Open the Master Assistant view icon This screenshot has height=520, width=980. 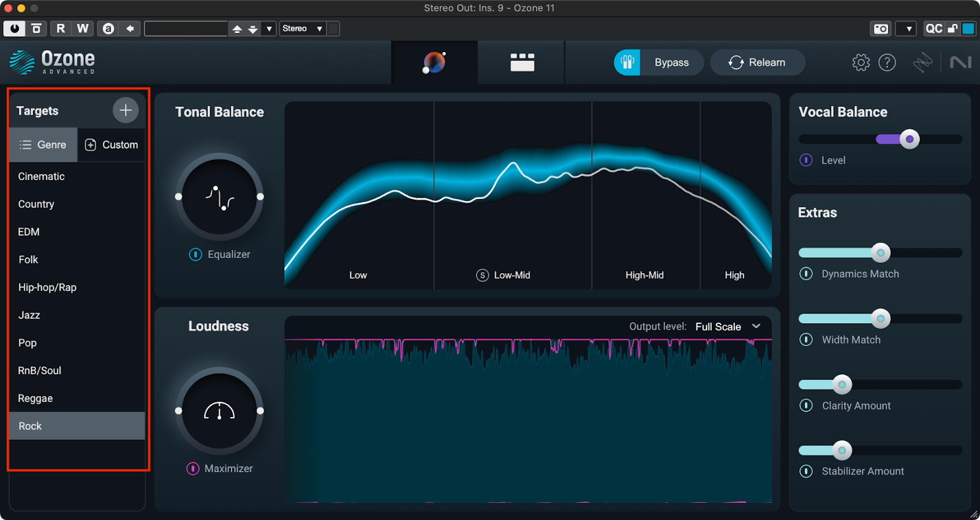point(434,62)
